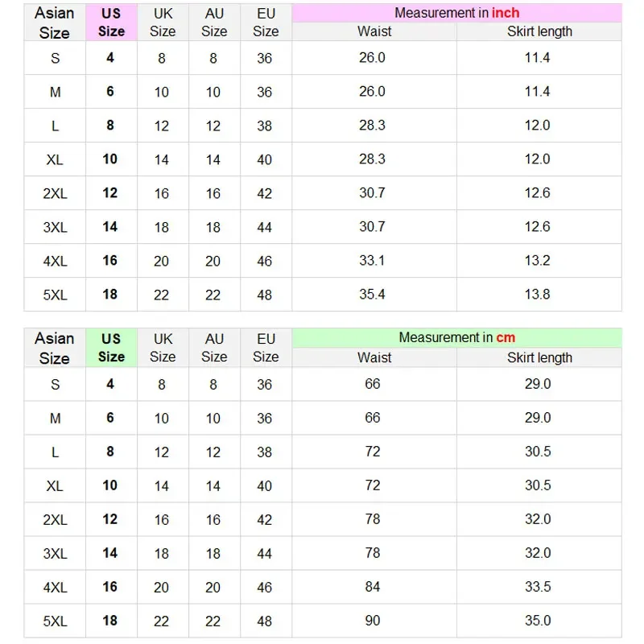This screenshot has width=644, height=644.
Task: Click the 33.5 skirt length cell
Action: [x=538, y=587]
